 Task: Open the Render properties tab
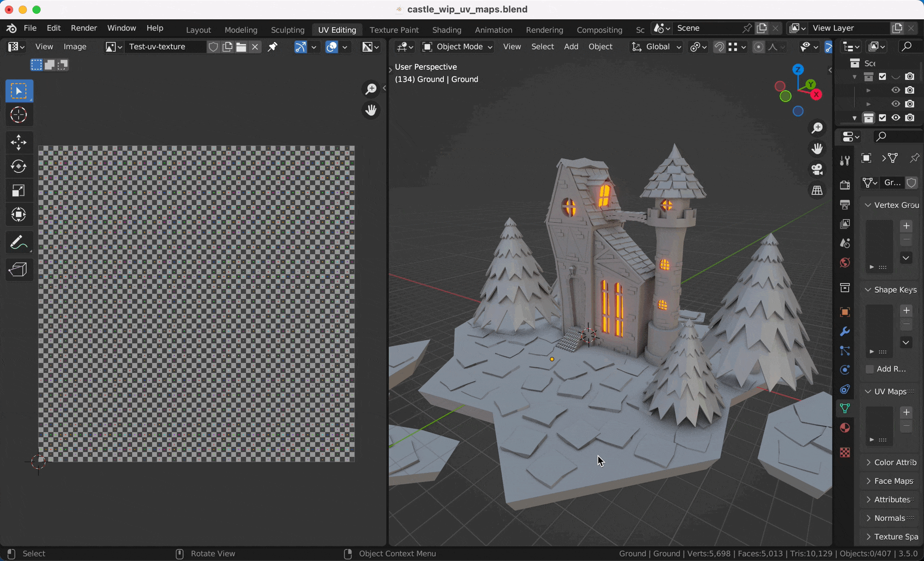(x=845, y=185)
